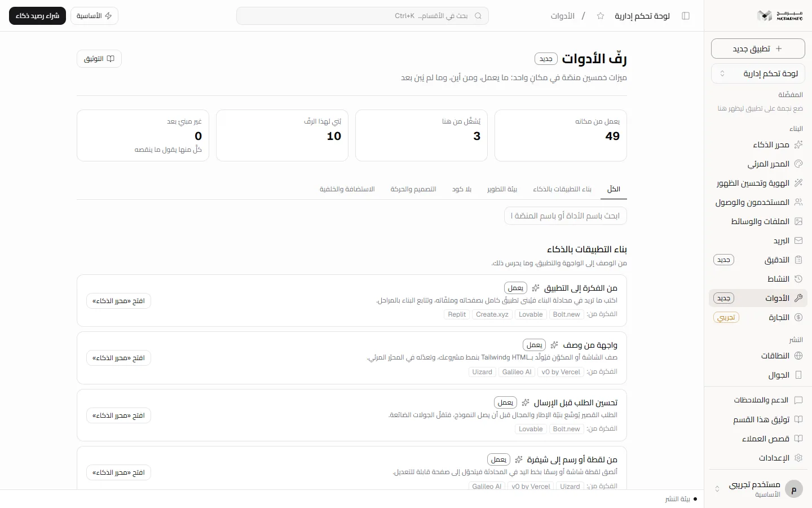This screenshot has height=508, width=812.
Task: Switch to the بلا كود tab
Action: [x=461, y=189]
